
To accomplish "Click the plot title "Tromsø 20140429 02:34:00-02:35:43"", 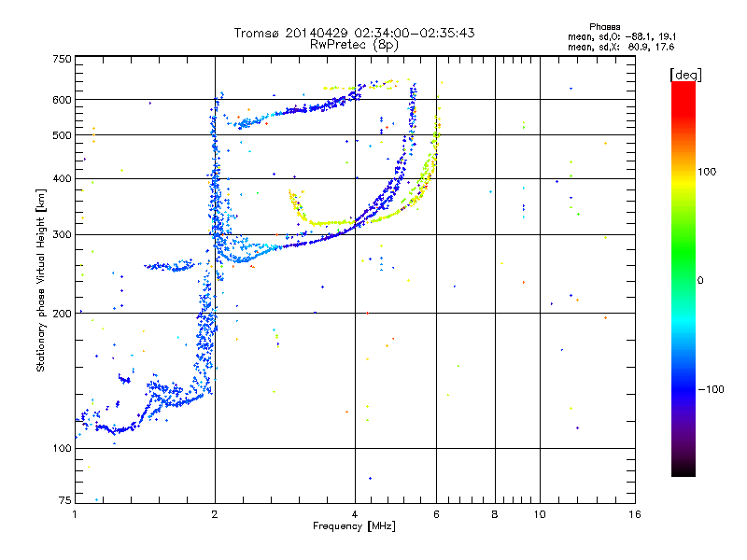I will 354,33.
